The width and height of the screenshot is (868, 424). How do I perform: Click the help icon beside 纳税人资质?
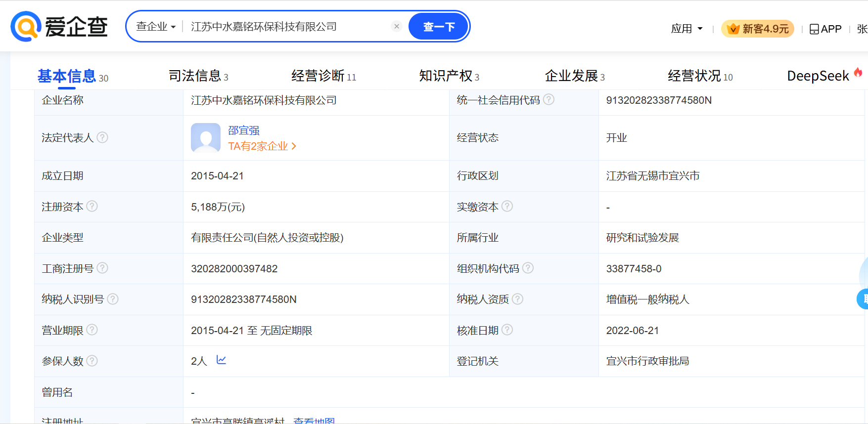click(518, 299)
